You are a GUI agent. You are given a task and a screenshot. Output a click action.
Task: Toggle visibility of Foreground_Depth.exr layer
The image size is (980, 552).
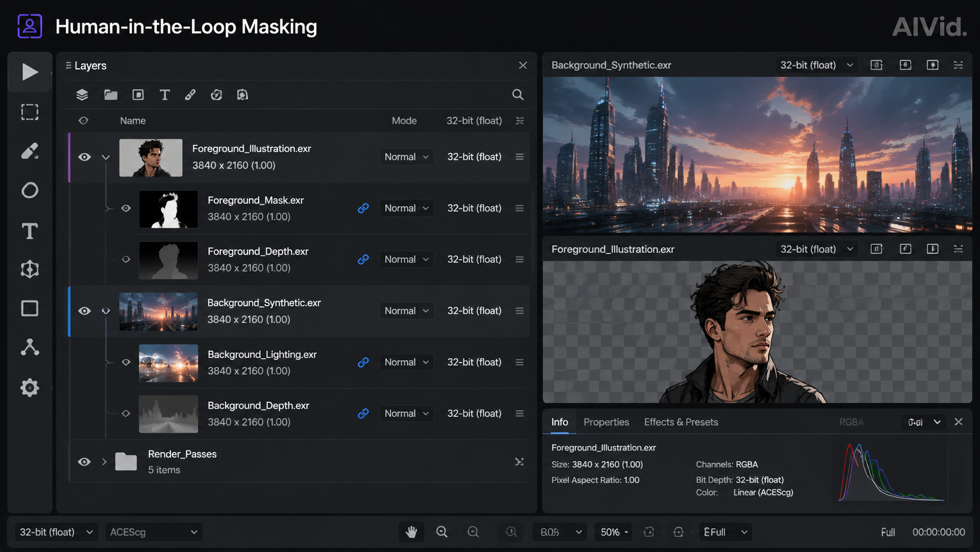point(126,259)
